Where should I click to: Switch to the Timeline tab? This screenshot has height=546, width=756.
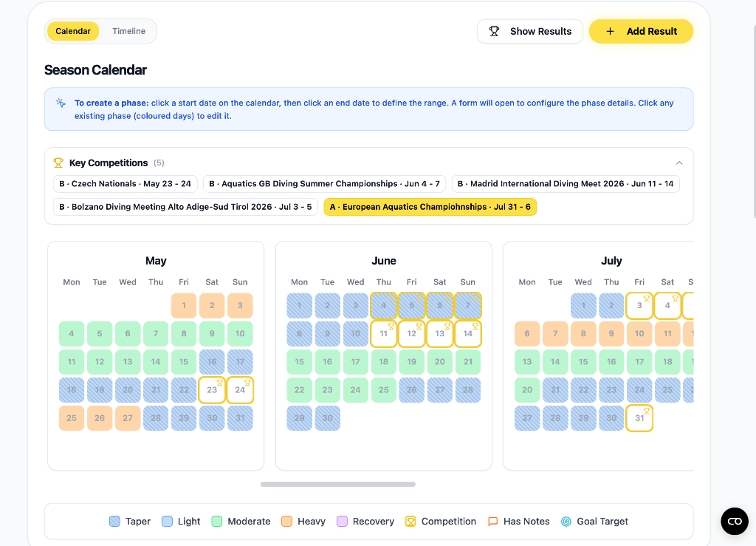pyautogui.click(x=128, y=31)
